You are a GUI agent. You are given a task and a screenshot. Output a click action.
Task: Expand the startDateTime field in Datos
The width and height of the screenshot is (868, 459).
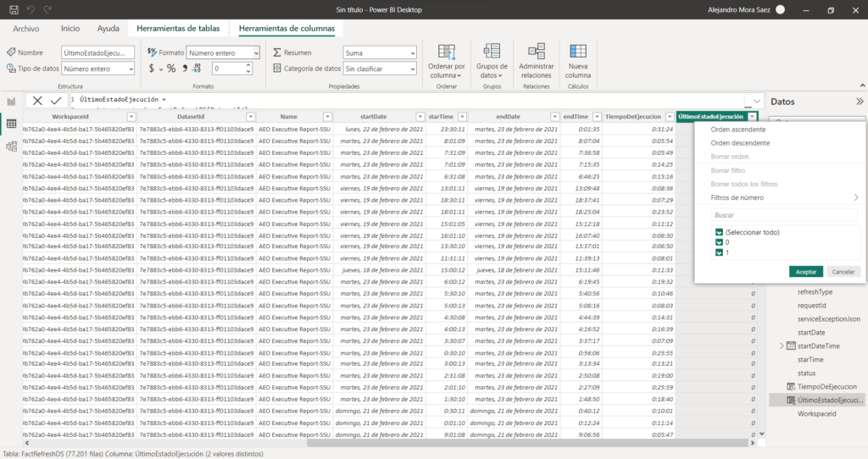tap(782, 346)
